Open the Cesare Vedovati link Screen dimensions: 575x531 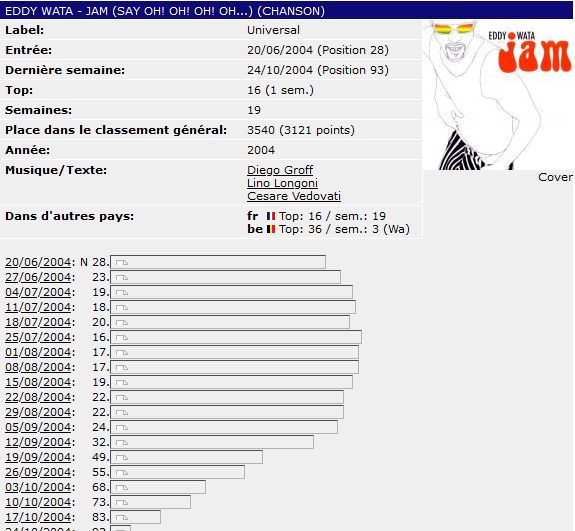(x=294, y=196)
